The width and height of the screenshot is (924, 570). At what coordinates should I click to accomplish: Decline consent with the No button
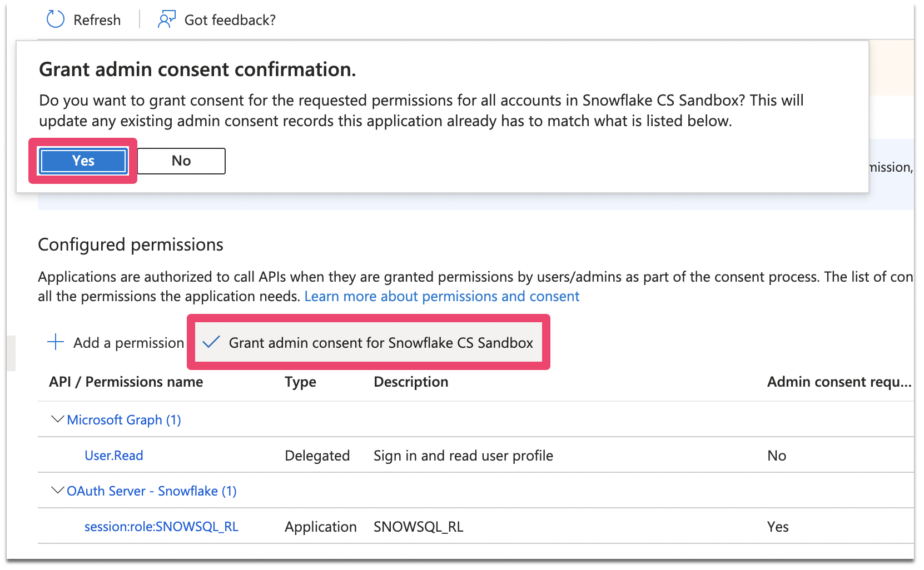click(181, 161)
